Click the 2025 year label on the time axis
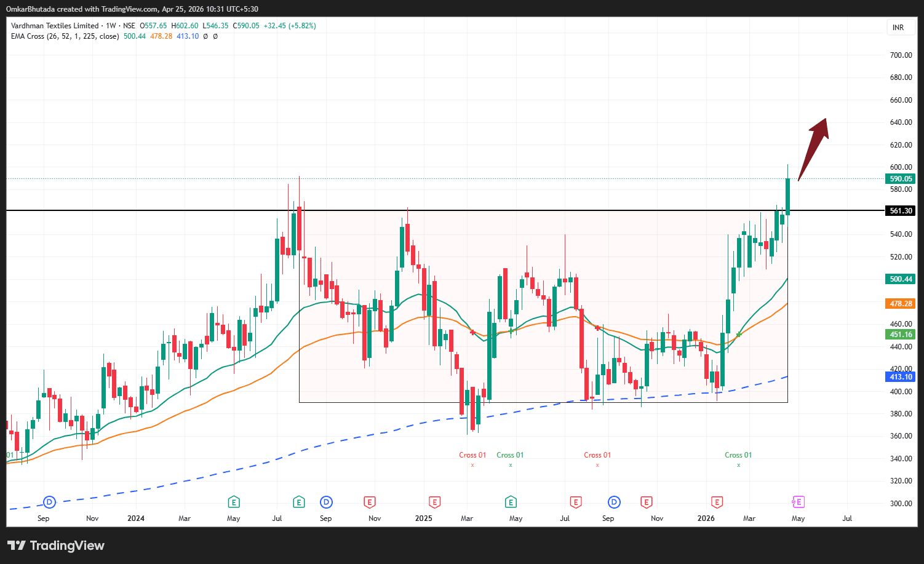The image size is (924, 564). [424, 518]
